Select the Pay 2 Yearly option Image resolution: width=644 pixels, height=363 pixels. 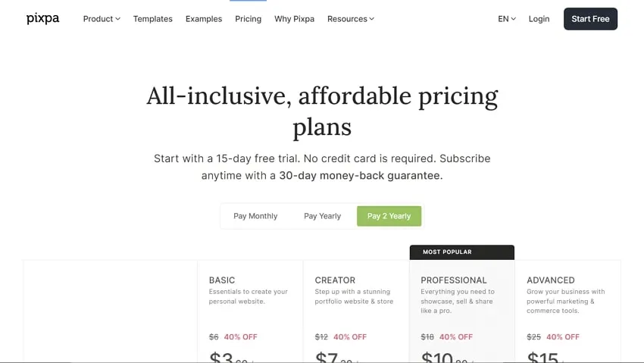[389, 216]
